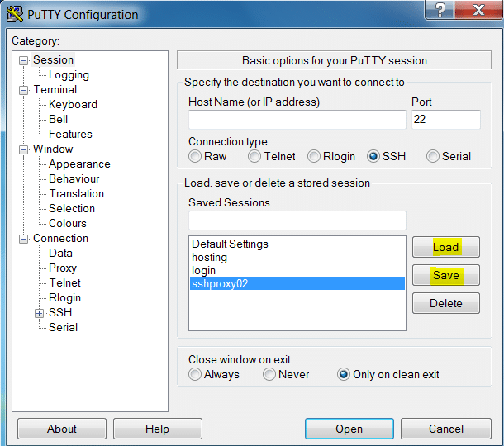Screen dimensions: 504x446
Task: Select the hosting saved session
Action: (x=209, y=257)
